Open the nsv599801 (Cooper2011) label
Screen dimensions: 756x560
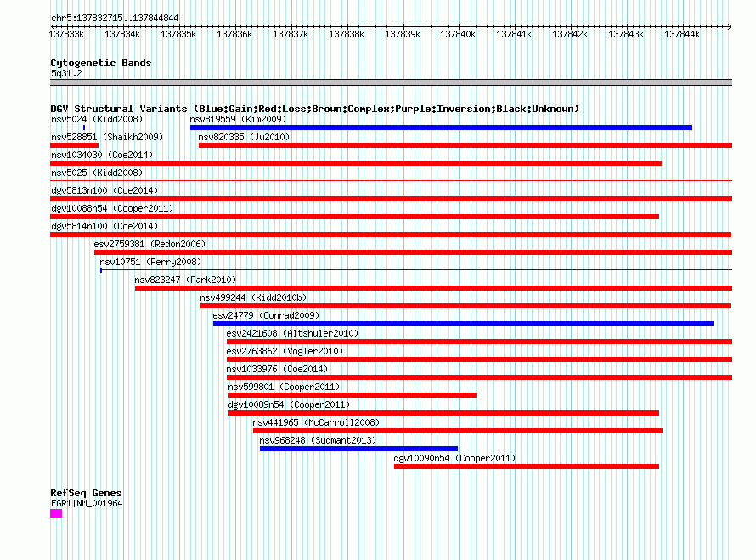tap(284, 387)
